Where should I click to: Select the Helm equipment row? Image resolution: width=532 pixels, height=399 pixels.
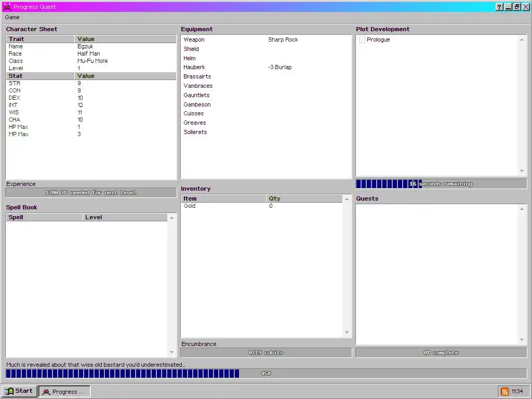point(266,58)
